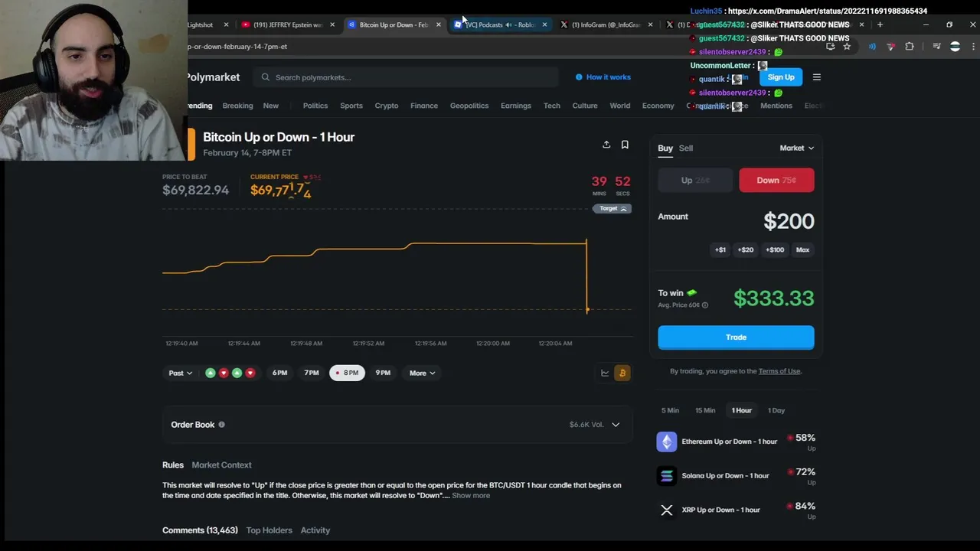Select the Bitcoin price chart icon
Image resolution: width=980 pixels, height=551 pixels.
tap(622, 373)
